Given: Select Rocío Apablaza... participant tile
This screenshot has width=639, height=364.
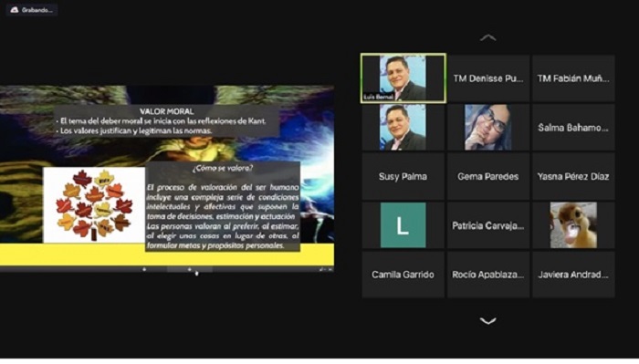Looking at the screenshot, I should click(488, 275).
